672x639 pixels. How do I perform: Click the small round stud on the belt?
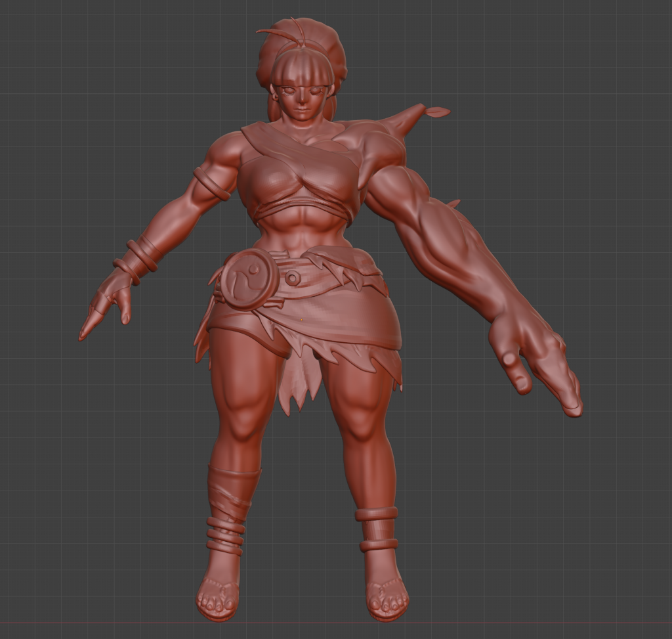pos(293,278)
